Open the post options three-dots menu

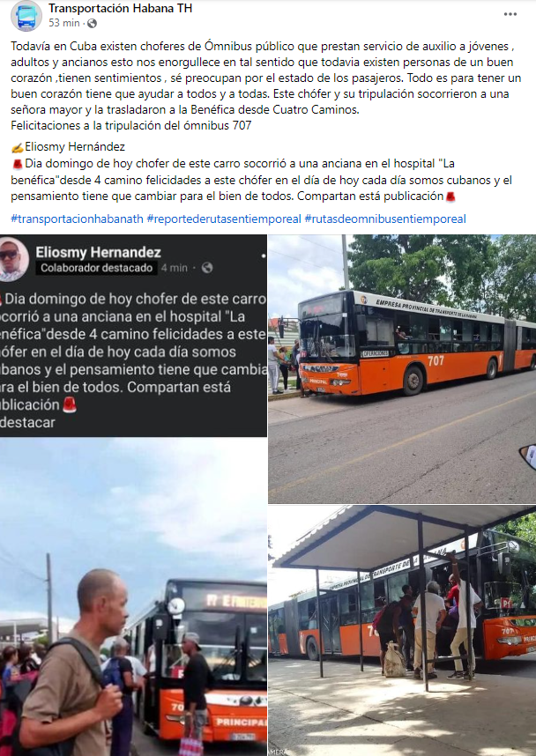[x=510, y=14]
